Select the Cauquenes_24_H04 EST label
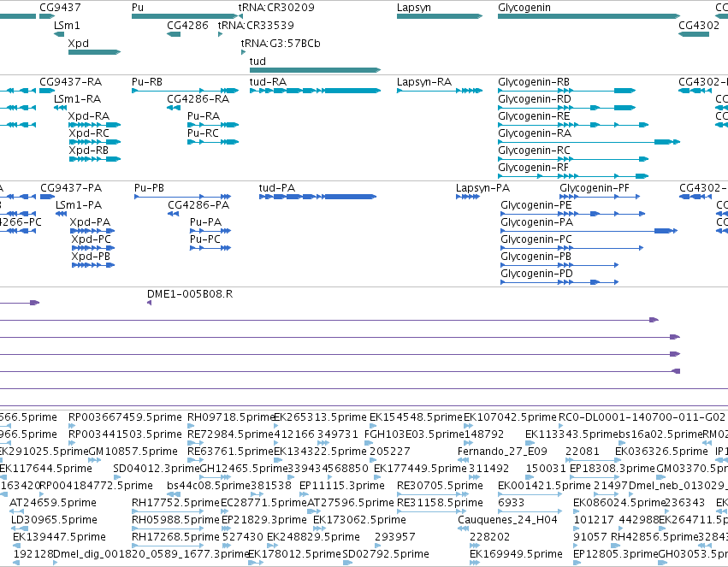Image resolution: width=728 pixels, height=567 pixels. pos(507,520)
